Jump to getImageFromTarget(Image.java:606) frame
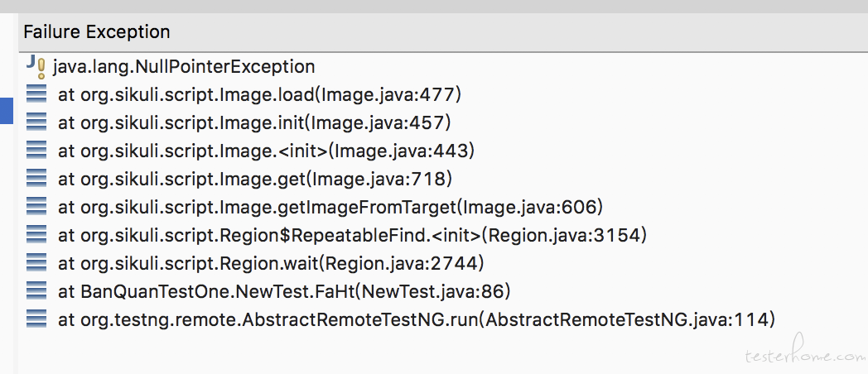 click(330, 207)
